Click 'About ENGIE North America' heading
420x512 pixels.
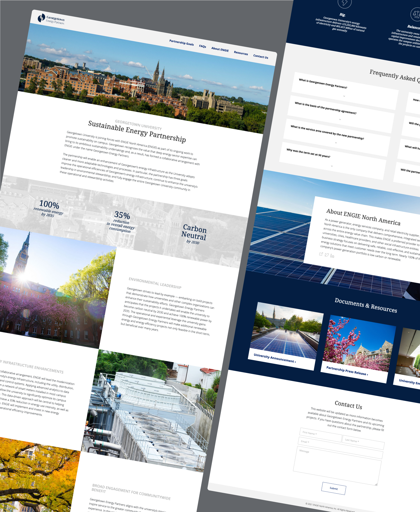363,217
